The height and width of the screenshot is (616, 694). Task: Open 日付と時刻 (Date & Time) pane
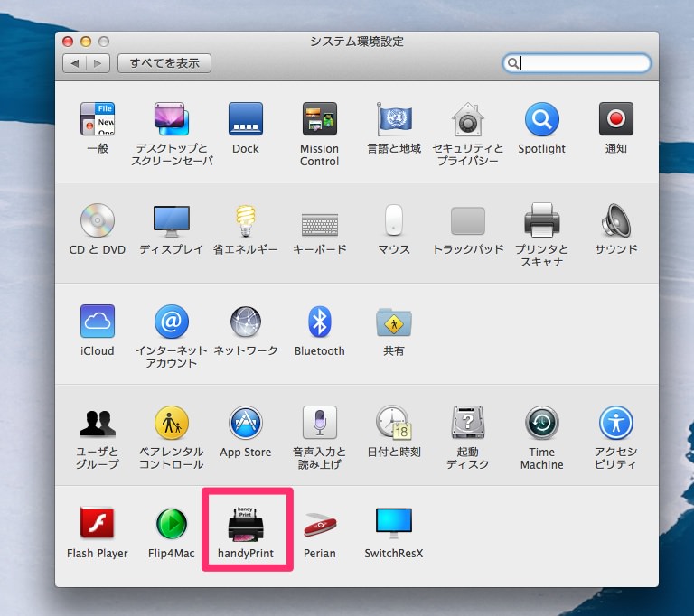(394, 423)
